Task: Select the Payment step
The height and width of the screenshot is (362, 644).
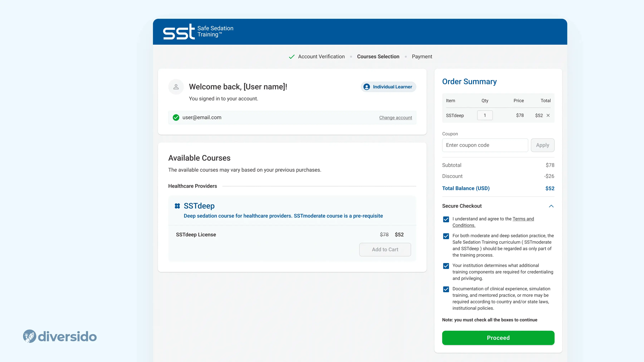Action: (x=422, y=56)
